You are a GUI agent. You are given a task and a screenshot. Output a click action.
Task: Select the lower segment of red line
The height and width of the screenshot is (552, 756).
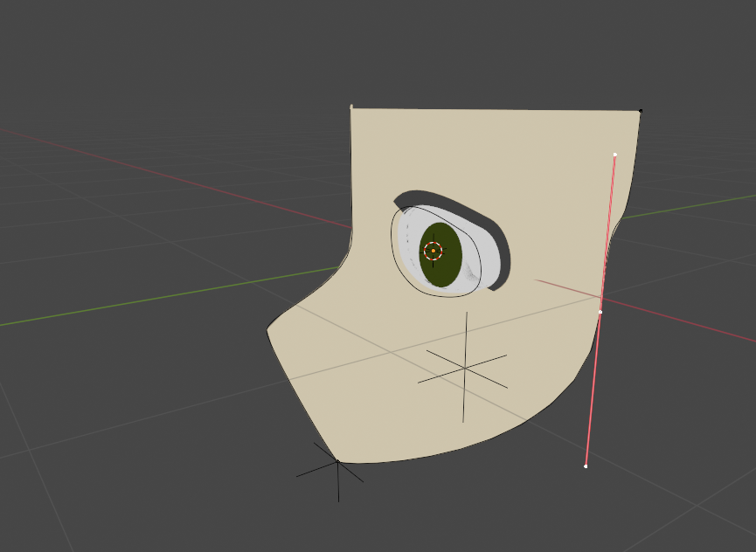tap(593, 389)
